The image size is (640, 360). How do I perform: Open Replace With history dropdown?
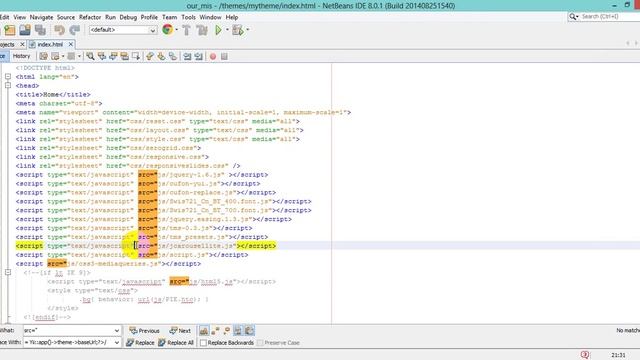[x=117, y=342]
